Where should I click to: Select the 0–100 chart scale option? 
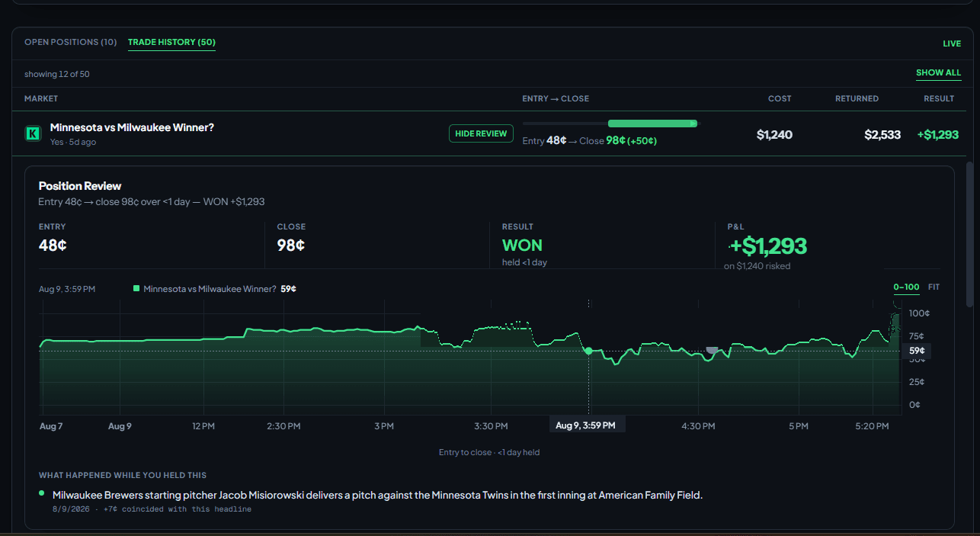906,287
